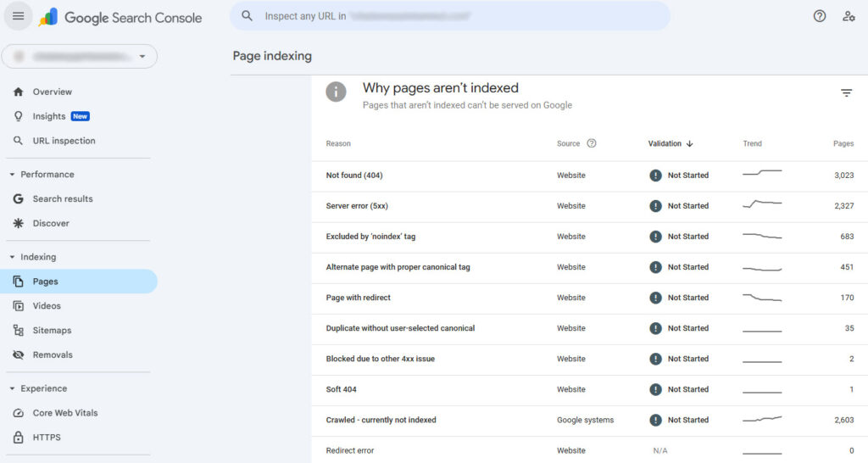This screenshot has height=463, width=868.
Task: Click the Pages column header
Action: tap(843, 143)
